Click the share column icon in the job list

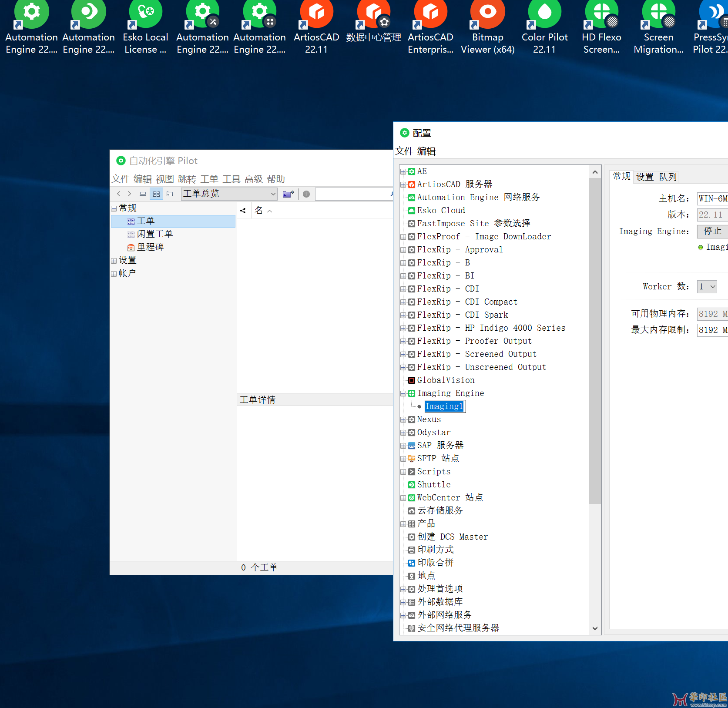tap(243, 211)
